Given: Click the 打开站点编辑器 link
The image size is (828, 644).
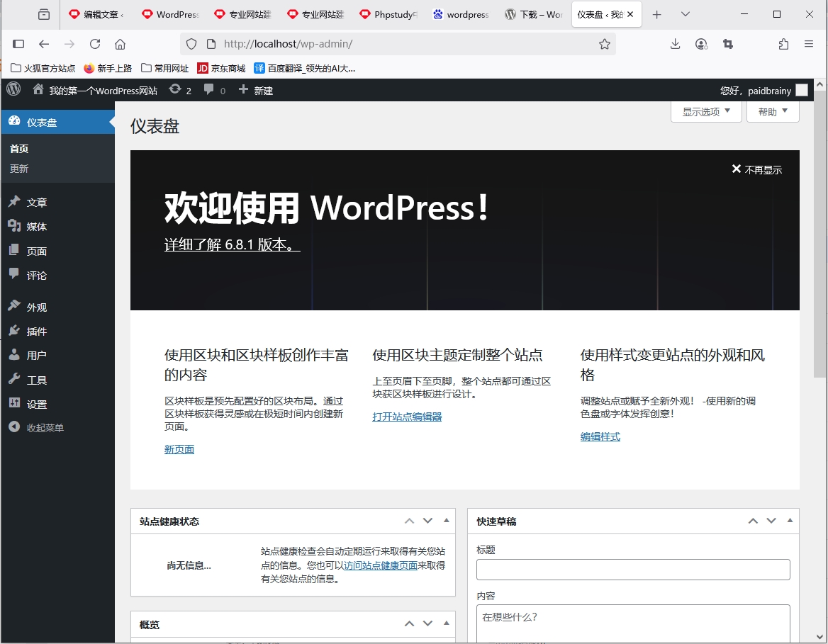Looking at the screenshot, I should (x=407, y=417).
